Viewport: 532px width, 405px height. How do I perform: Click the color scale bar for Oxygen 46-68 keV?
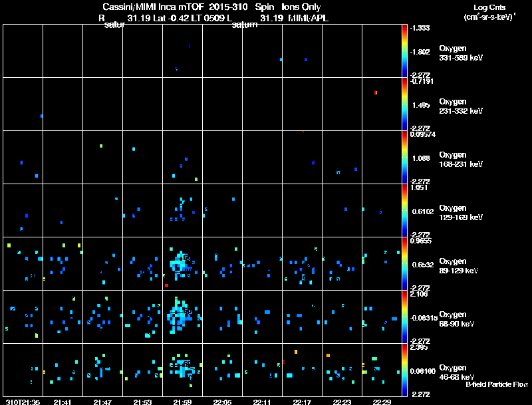[404, 370]
